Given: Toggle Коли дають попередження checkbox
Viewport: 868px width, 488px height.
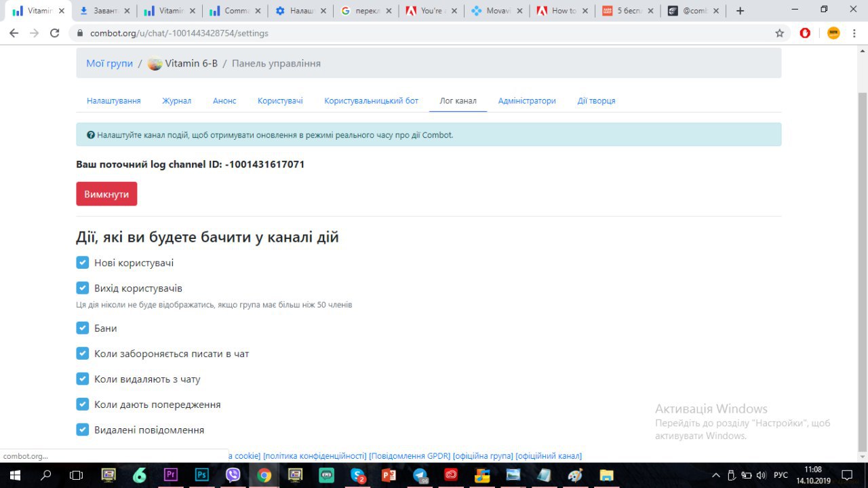Looking at the screenshot, I should 83,405.
